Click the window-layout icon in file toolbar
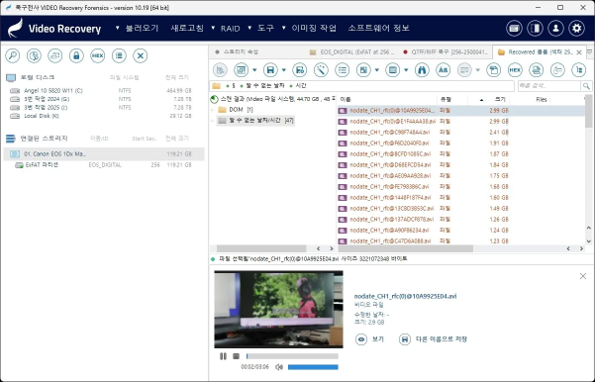 click(393, 70)
